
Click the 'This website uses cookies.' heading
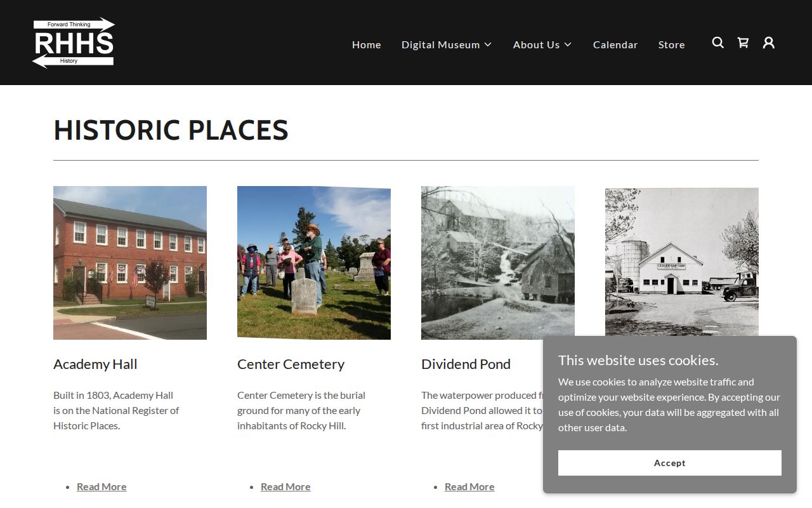tap(638, 360)
